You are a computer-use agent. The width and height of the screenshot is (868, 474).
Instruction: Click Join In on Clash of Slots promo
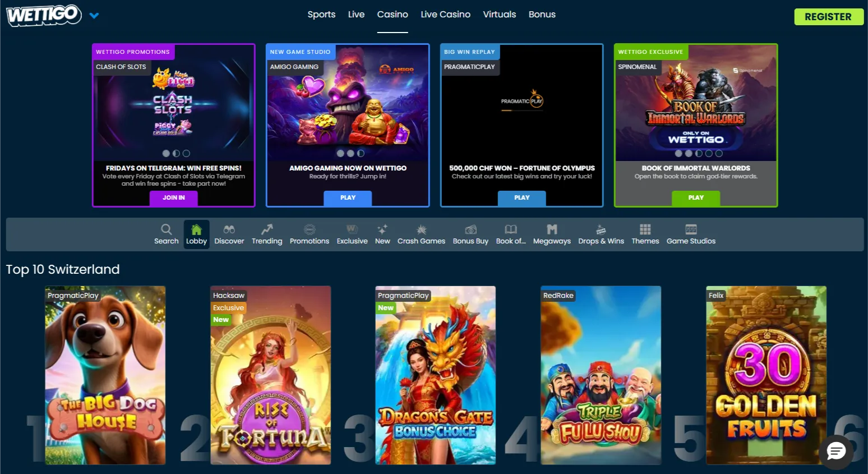(x=174, y=198)
